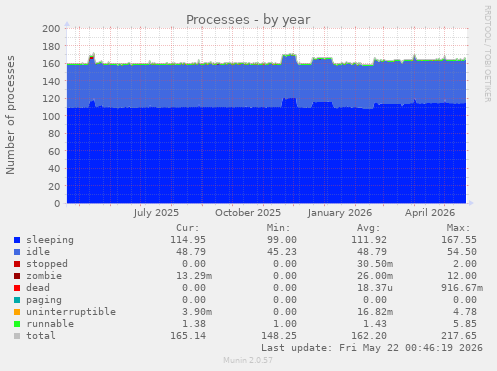Click dead average value 18.37u

click(x=375, y=288)
